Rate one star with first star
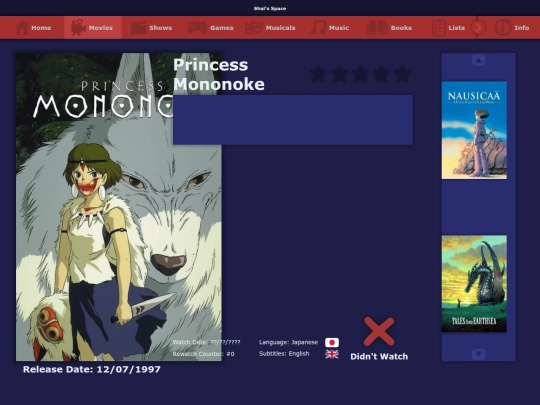The image size is (540, 405). click(318, 74)
